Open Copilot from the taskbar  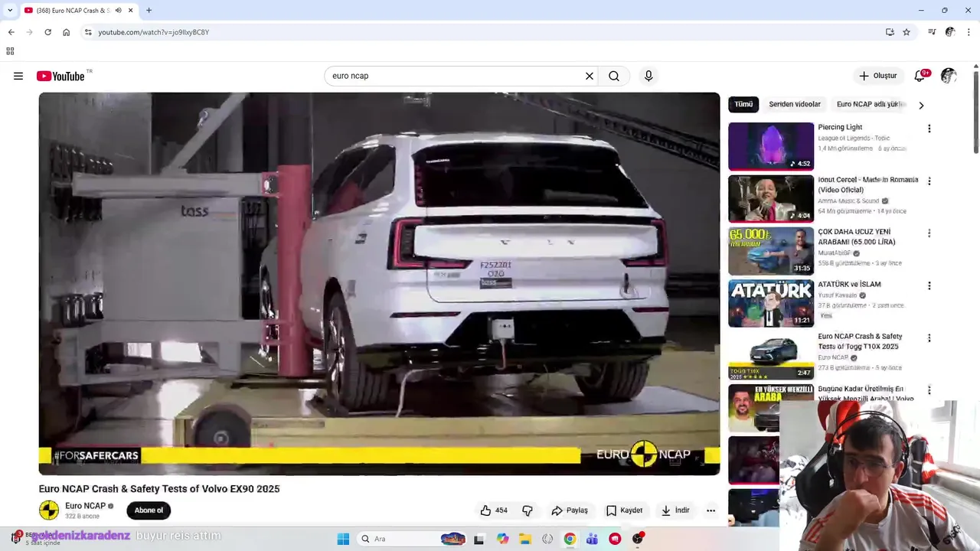tap(502, 539)
